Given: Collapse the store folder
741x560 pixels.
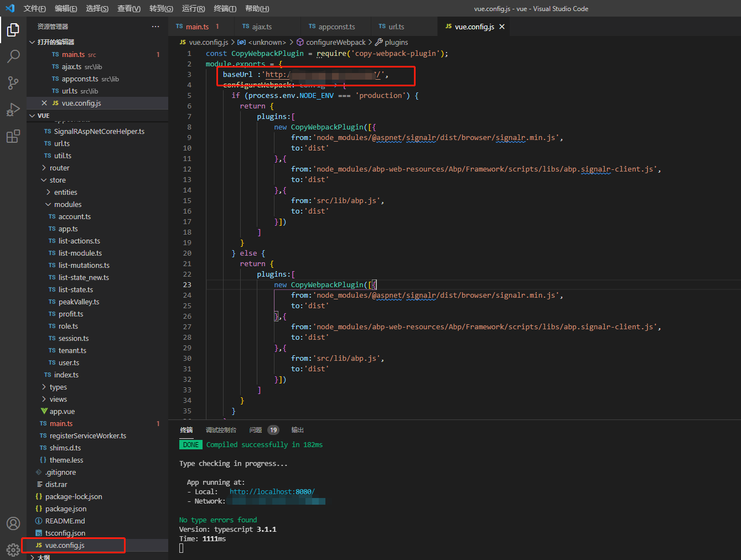Looking at the screenshot, I should [x=57, y=180].
